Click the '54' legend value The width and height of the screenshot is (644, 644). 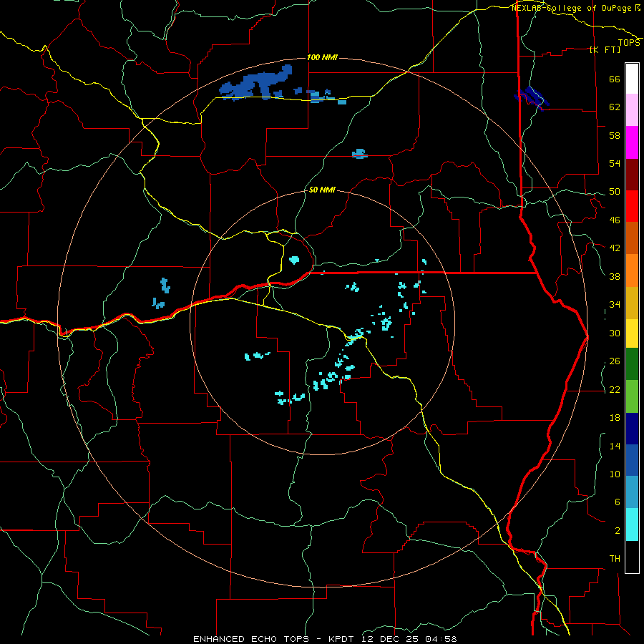click(615, 163)
